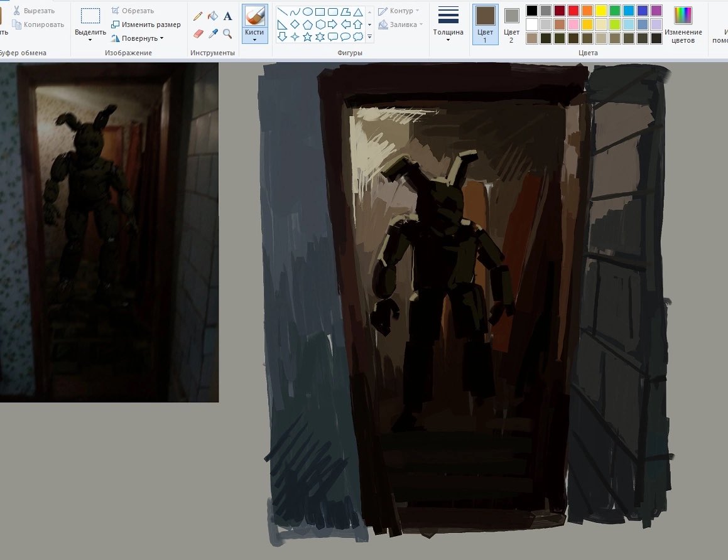Select Цвет 1 as active color
728x560 pixels.
coord(485,24)
